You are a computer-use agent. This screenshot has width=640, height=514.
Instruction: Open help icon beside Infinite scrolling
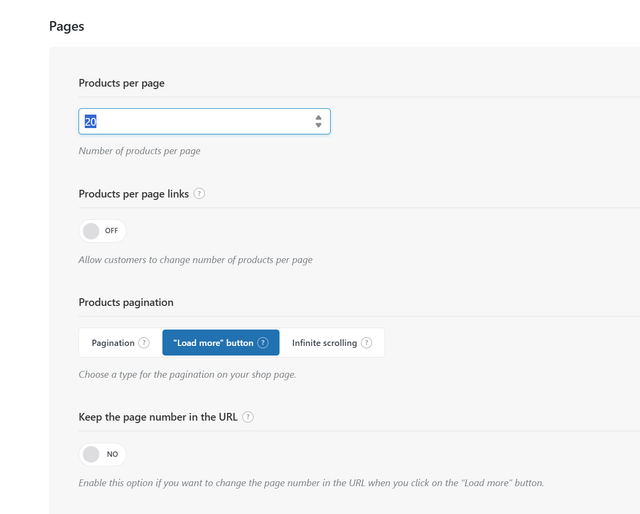[367, 343]
